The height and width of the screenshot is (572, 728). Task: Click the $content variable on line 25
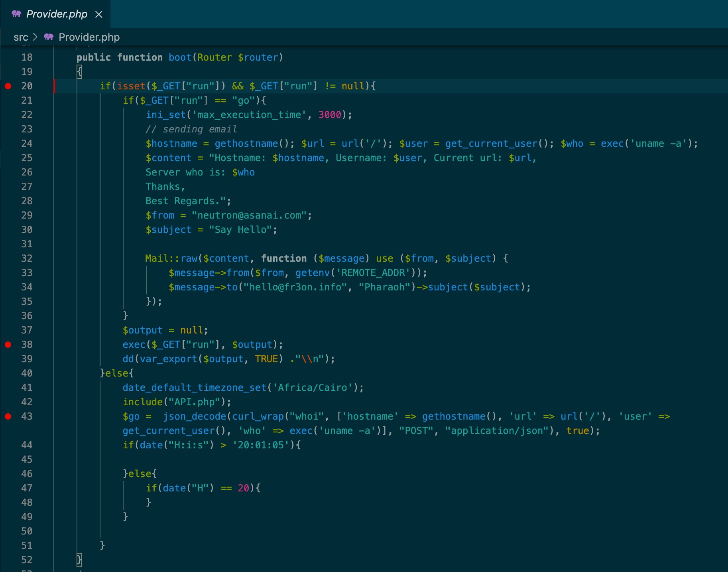168,158
